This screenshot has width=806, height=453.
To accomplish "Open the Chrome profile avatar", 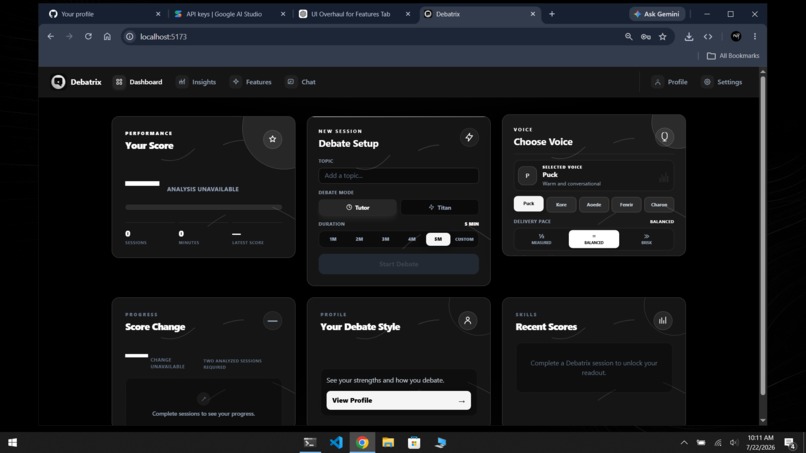I will tap(736, 37).
